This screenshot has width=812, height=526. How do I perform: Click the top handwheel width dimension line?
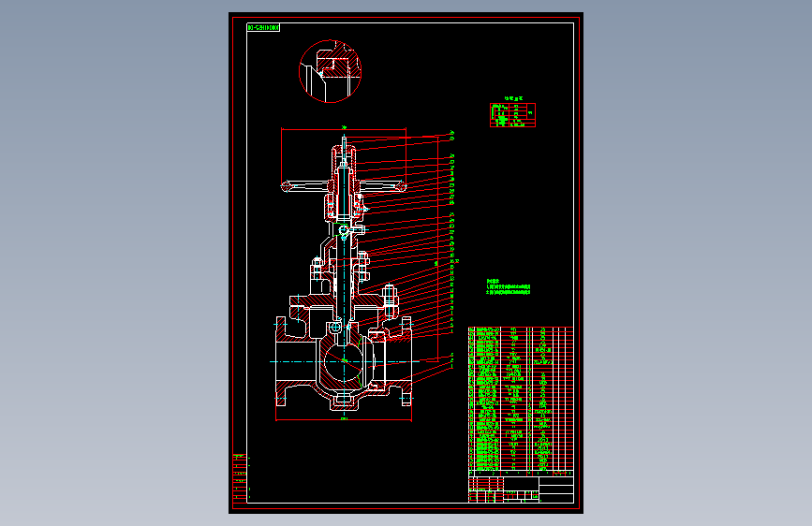click(344, 129)
